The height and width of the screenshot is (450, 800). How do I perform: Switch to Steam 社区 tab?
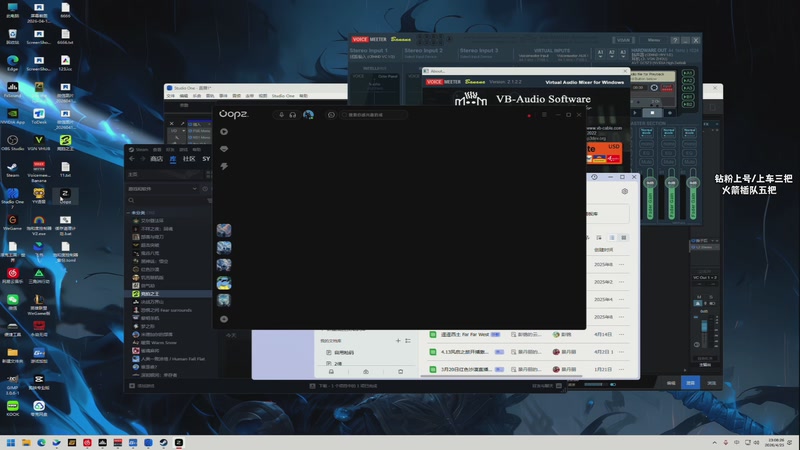click(189, 159)
